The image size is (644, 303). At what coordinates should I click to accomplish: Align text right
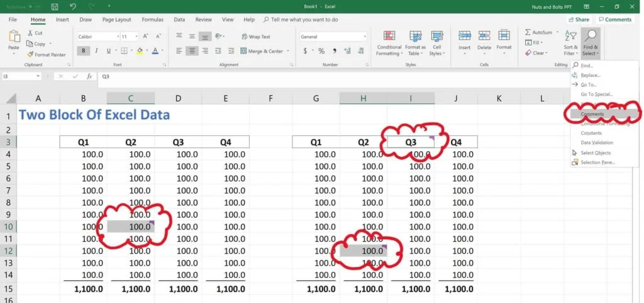click(205, 51)
